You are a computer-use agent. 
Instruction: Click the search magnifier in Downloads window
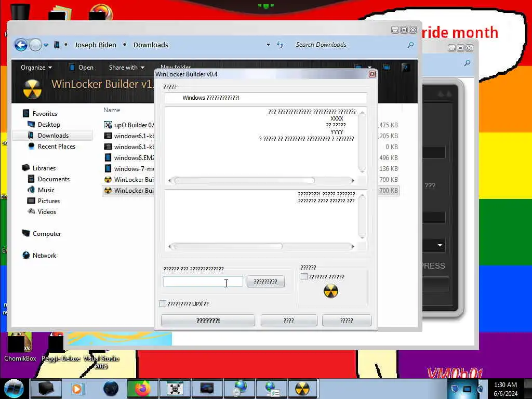pos(410,45)
